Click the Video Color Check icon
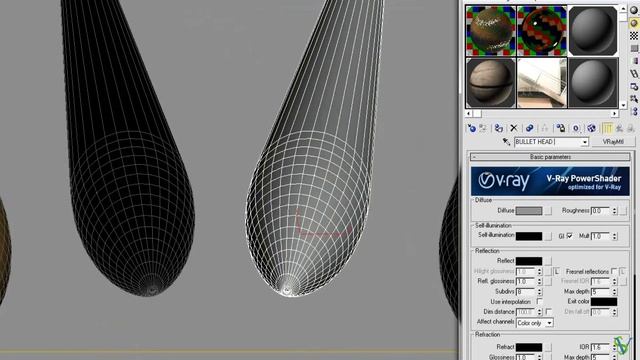 pyautogui.click(x=634, y=61)
